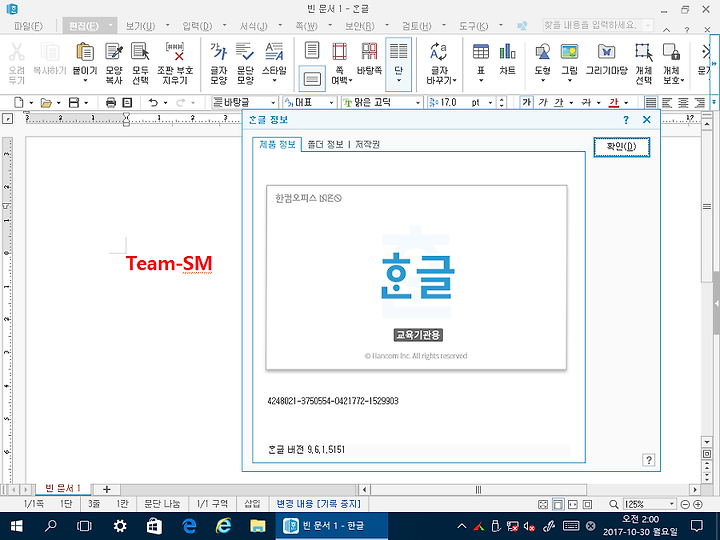The image size is (720, 540).
Task: Click the Style (스타일) icon
Action: [274, 52]
